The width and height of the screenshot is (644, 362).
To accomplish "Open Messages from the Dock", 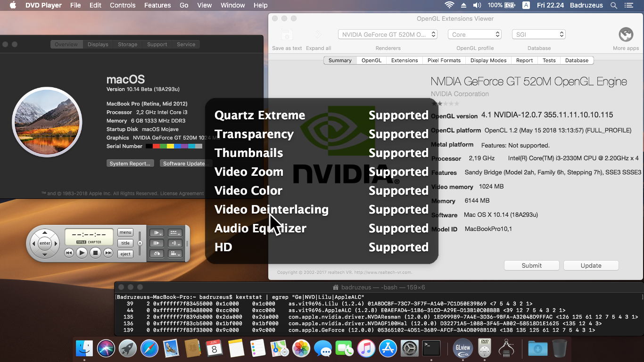I will click(x=323, y=349).
